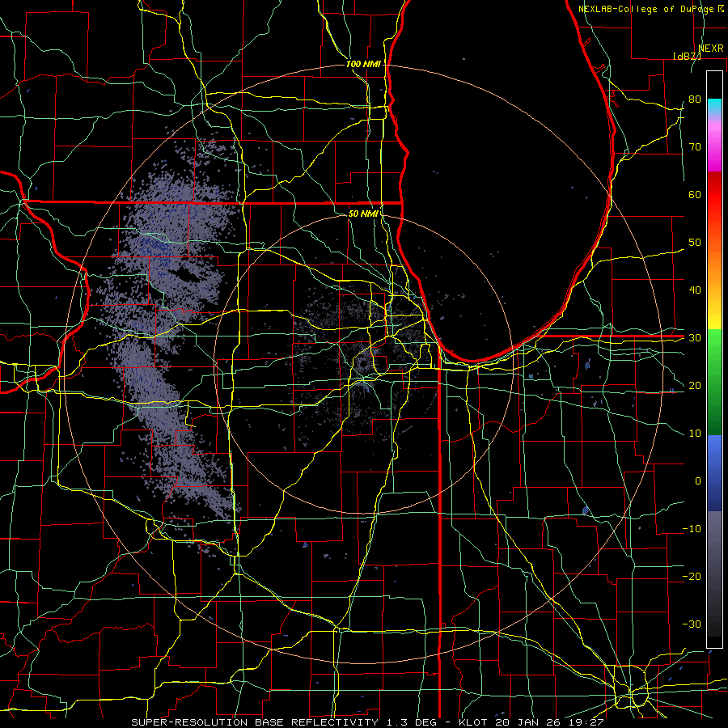Select the 70 value on the dBZ scale

click(695, 146)
